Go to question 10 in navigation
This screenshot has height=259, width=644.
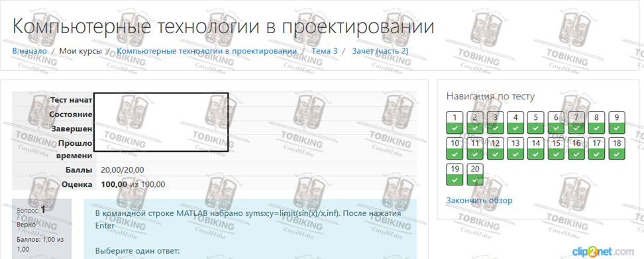[455, 148]
